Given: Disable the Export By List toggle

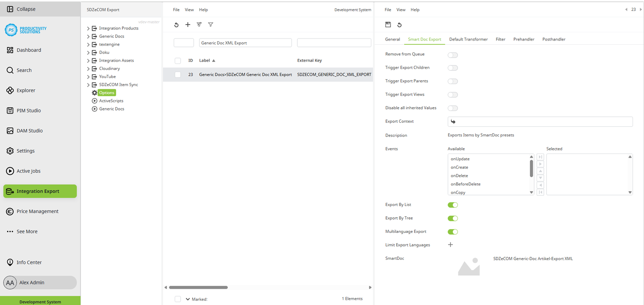Looking at the screenshot, I should pyautogui.click(x=453, y=205).
